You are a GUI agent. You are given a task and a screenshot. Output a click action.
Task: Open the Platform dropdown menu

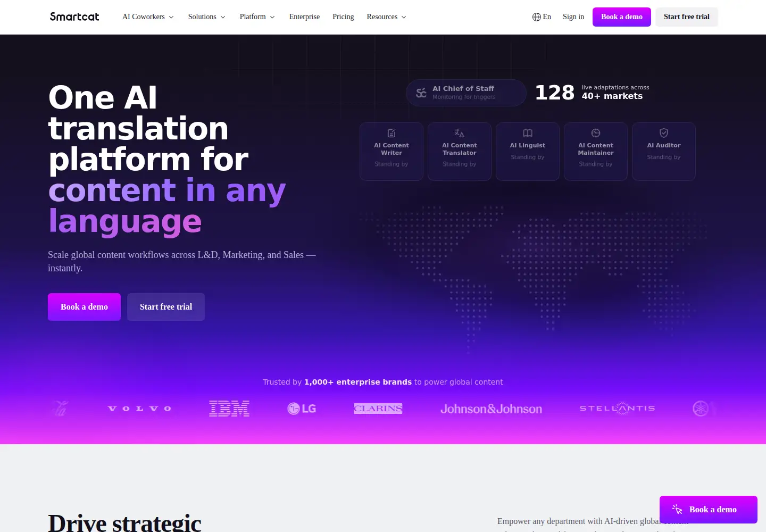tap(257, 17)
